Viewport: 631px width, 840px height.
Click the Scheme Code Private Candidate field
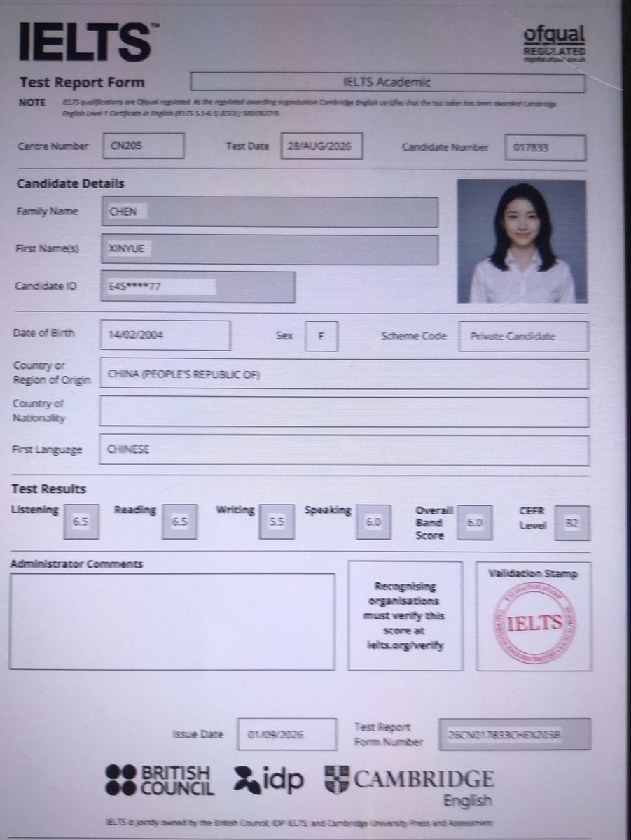click(523, 336)
